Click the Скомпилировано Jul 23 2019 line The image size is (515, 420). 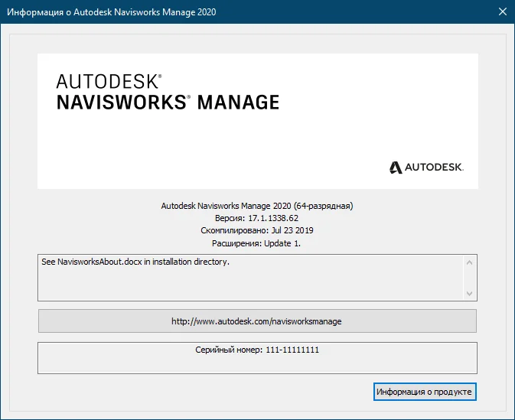[x=257, y=230]
